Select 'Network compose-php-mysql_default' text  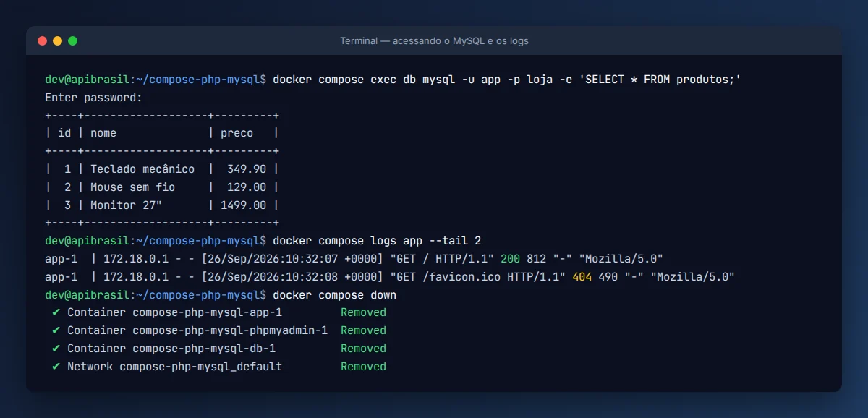(x=174, y=367)
